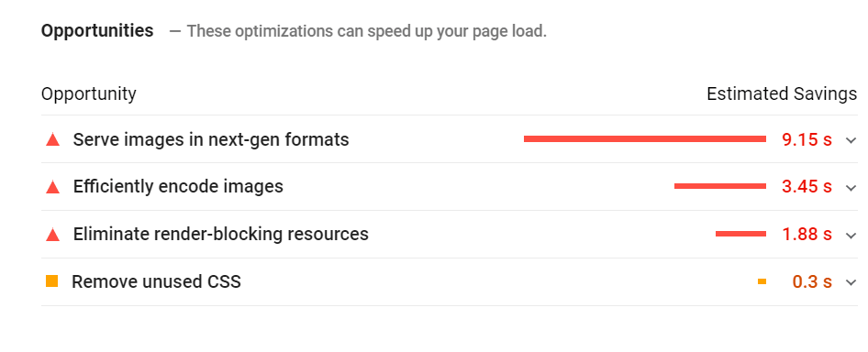
Task: Expand the Remove unused CSS chevron
Action: (851, 283)
